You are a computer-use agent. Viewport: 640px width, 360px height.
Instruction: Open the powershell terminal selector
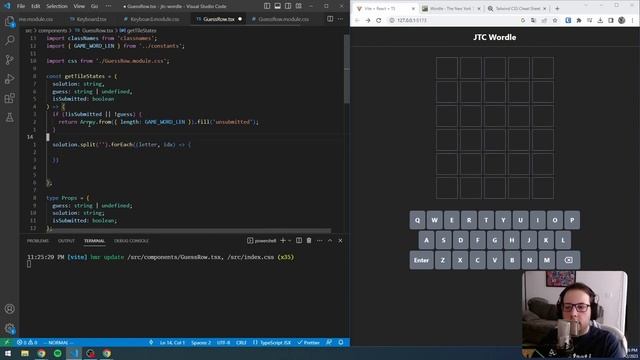pyautogui.click(x=262, y=240)
